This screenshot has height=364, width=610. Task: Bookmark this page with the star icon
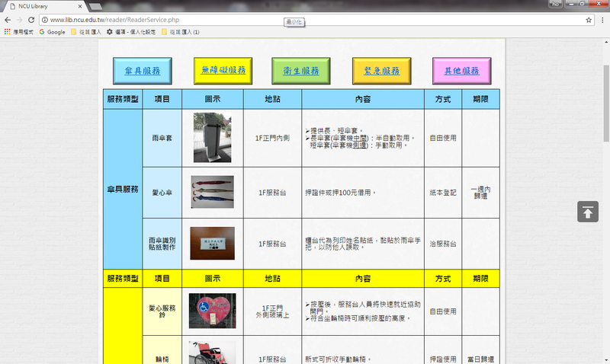tap(589, 20)
